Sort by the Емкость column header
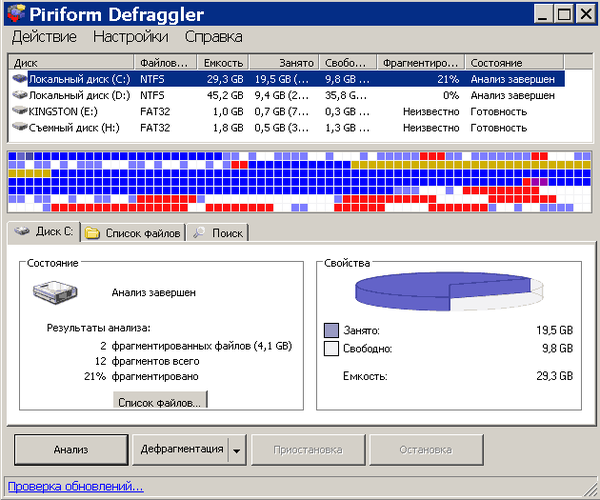Viewport: 600px width, 500px height. click(x=223, y=63)
